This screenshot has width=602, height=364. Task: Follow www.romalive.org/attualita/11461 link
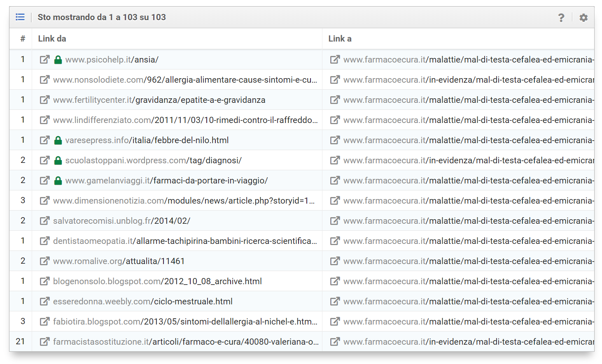click(x=119, y=261)
